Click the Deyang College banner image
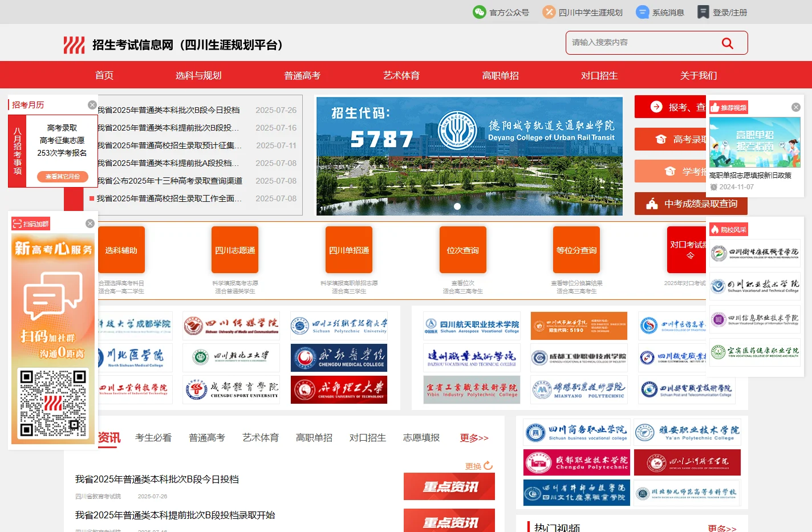Viewport: 812px width, 532px height. click(469, 156)
